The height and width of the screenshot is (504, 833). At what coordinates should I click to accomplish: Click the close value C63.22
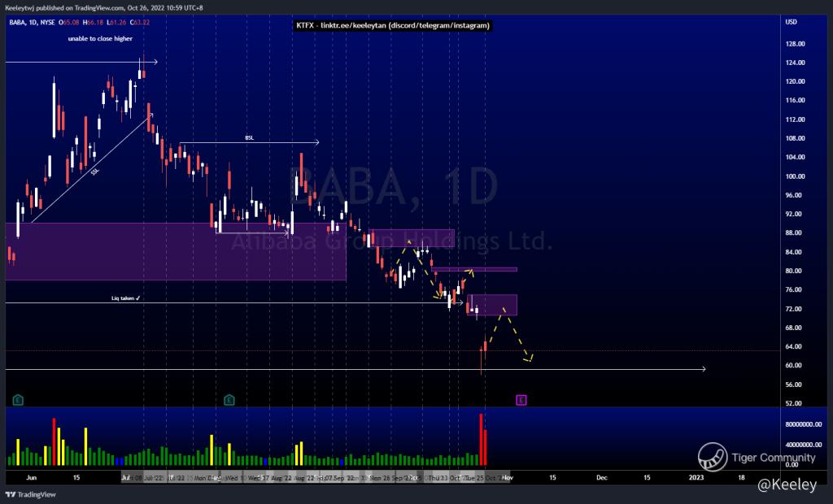[x=140, y=22]
